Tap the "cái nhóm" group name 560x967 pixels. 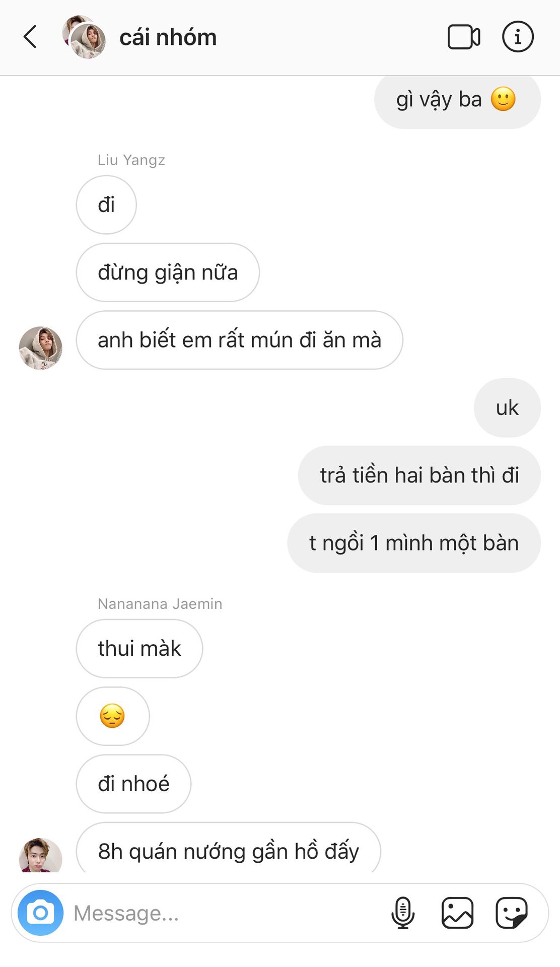tap(168, 38)
